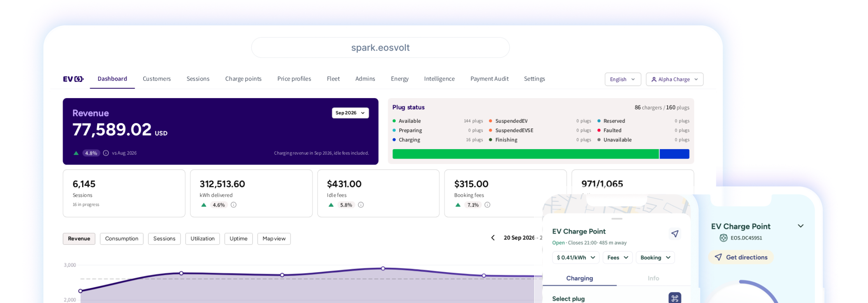Screen dimensions: 868x303
Task: Click the blue Charging segment of the plug status bar
Action: 674,154
